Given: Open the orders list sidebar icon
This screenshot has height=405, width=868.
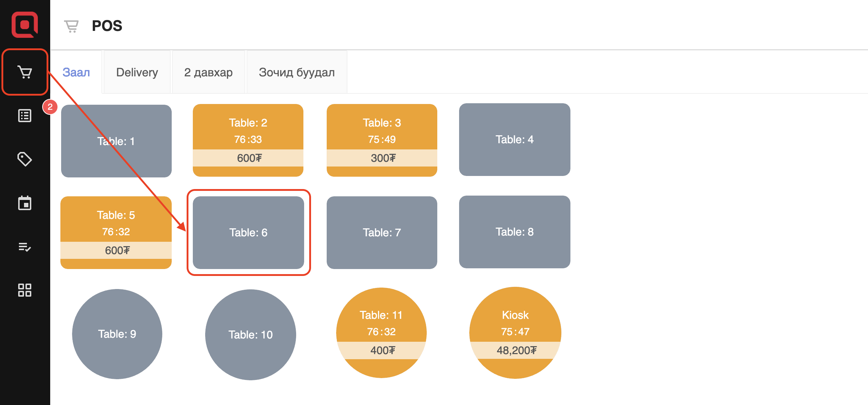Looking at the screenshot, I should coord(25,116).
